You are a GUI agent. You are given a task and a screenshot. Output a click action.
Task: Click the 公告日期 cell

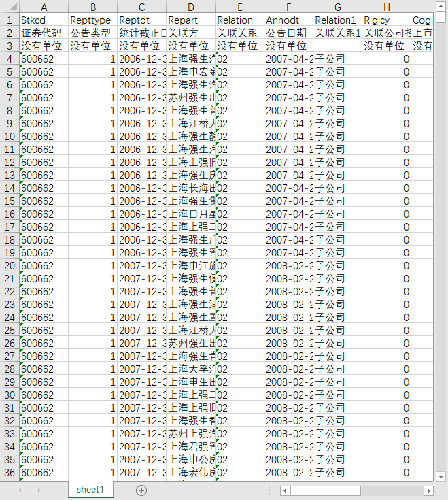(x=288, y=33)
